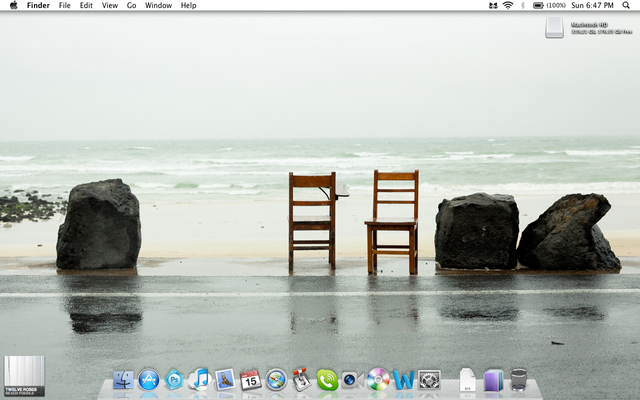Launch the App Store from the dock
This screenshot has width=640, height=400.
[149, 380]
